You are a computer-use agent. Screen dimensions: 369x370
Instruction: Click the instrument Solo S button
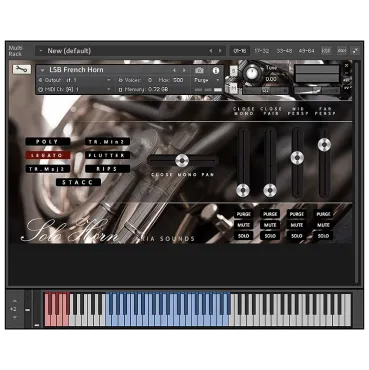[233, 70]
